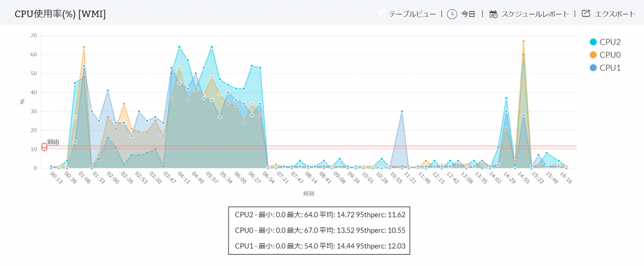Click the エクスポート link

click(x=615, y=14)
